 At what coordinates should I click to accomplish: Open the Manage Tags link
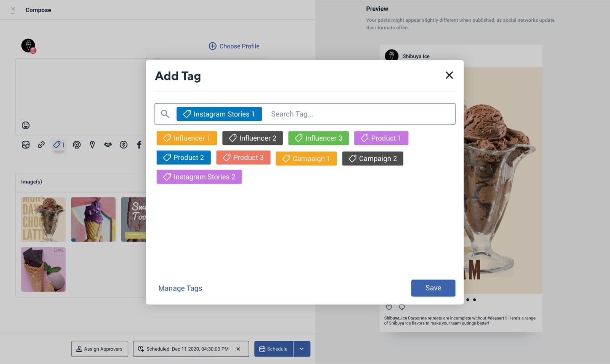tap(180, 289)
